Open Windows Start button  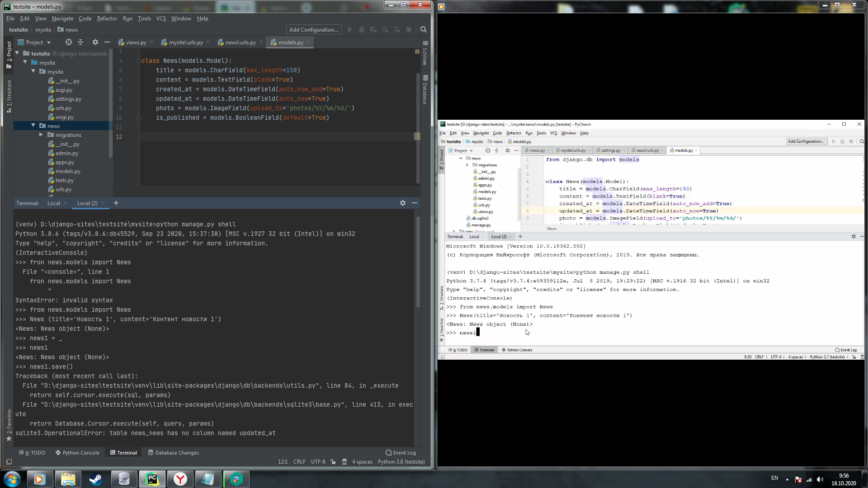12,479
